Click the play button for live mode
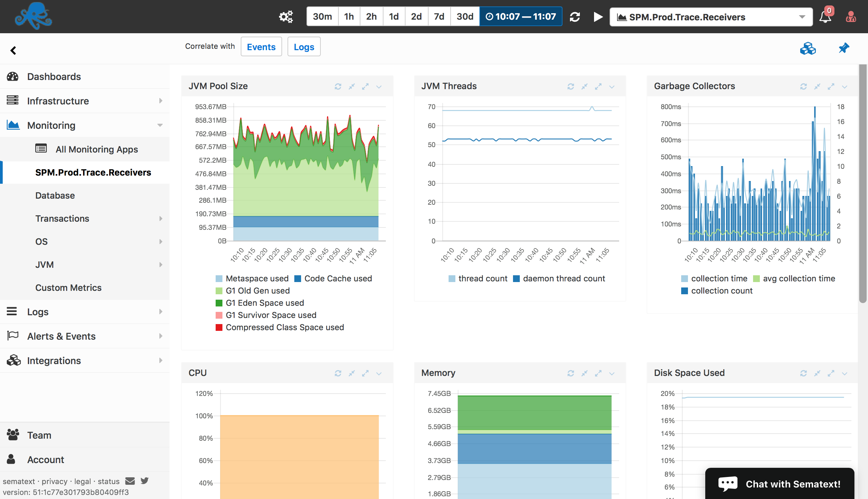The width and height of the screenshot is (868, 499). (597, 17)
